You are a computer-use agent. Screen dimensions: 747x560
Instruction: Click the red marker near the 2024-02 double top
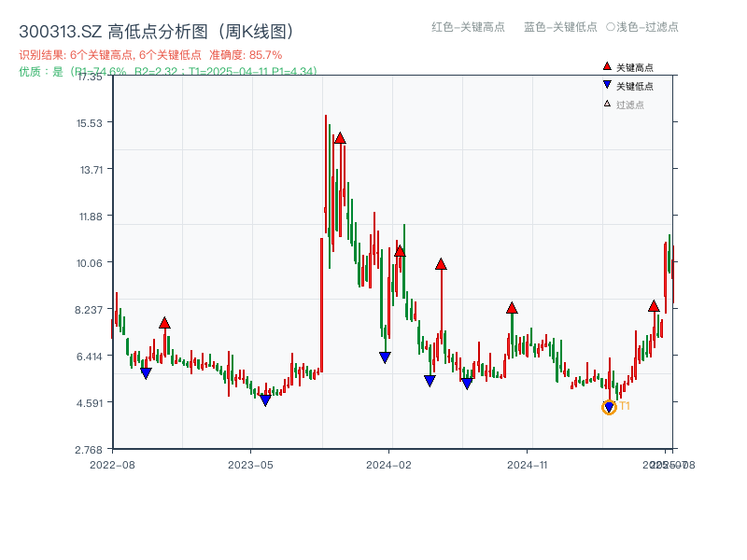401,249
